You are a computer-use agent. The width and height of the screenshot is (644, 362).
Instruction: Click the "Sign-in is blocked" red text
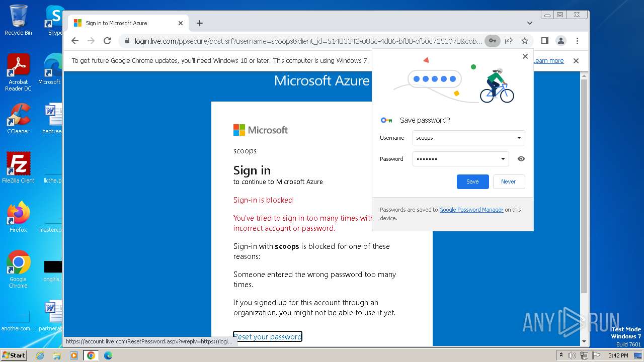pyautogui.click(x=263, y=200)
